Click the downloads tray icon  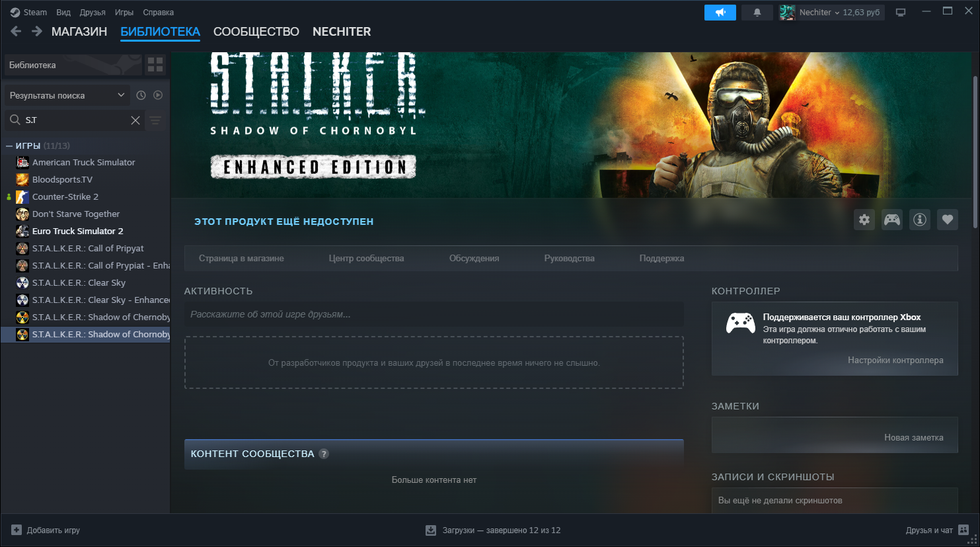[431, 530]
